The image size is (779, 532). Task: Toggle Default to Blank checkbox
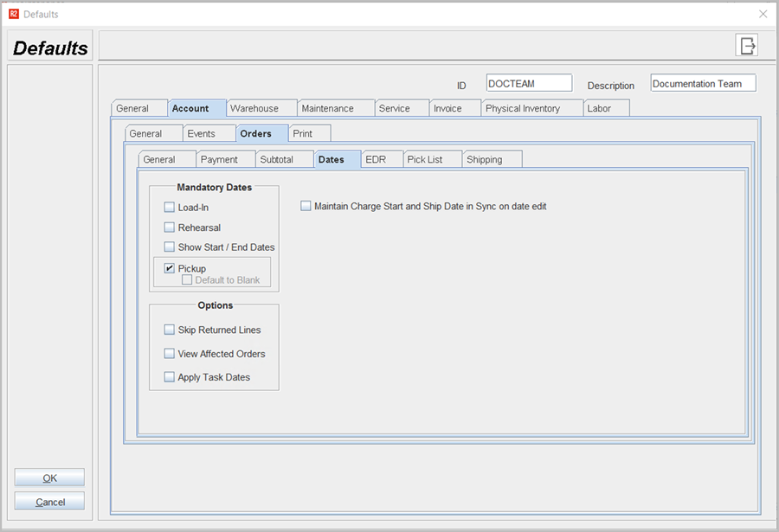pos(187,279)
